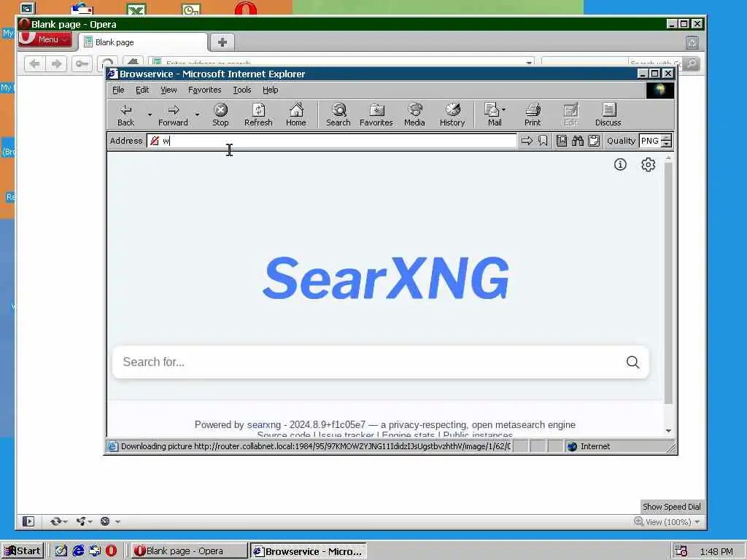Toggle Opera panels using the status bar icon
The height and width of the screenshot is (560, 747).
[x=28, y=521]
